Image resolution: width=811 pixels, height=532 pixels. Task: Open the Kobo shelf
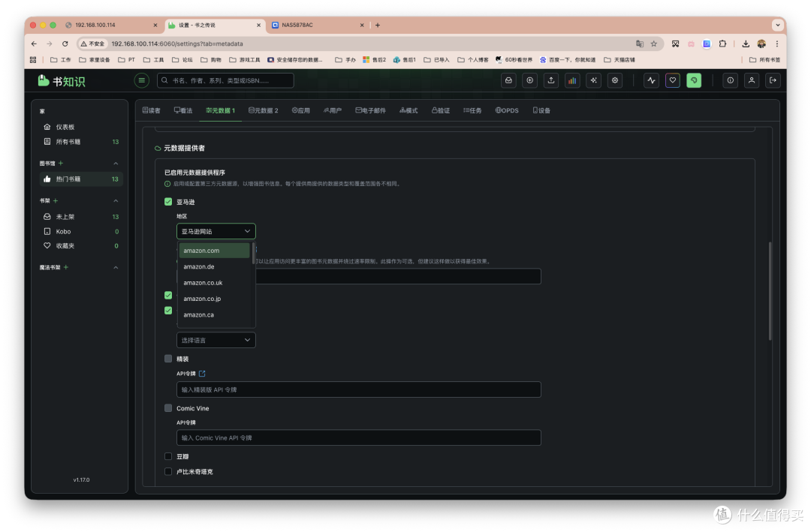point(81,232)
